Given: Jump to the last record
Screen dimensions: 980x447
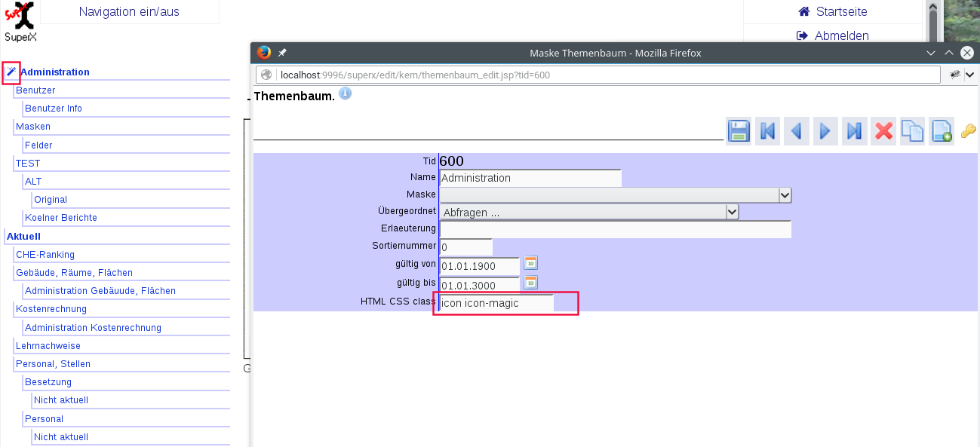Looking at the screenshot, I should [x=854, y=131].
